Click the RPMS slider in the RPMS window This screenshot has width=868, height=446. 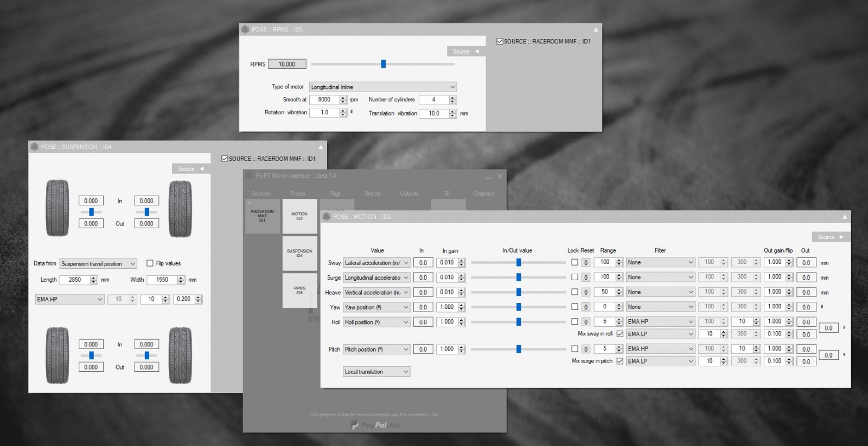[383, 64]
